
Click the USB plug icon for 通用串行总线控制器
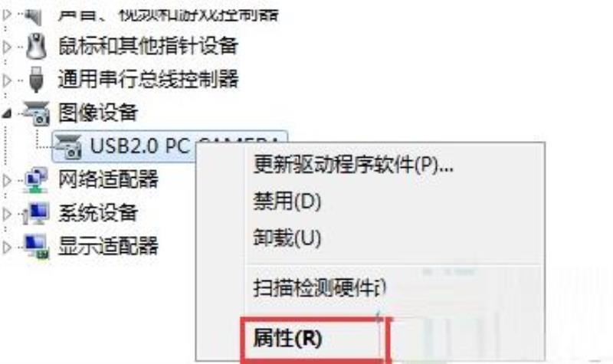pos(36,79)
